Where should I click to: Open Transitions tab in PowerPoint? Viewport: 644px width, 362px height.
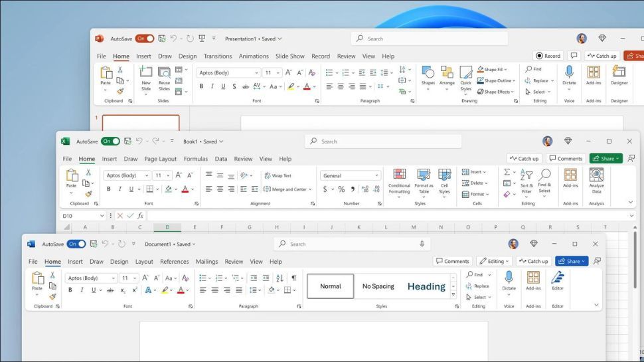(218, 56)
